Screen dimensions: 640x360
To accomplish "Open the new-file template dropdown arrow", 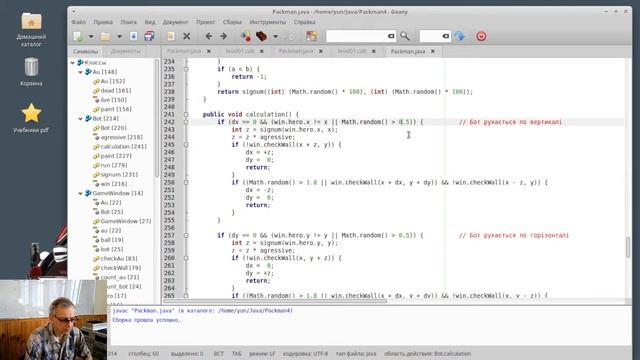I will pos(91,36).
